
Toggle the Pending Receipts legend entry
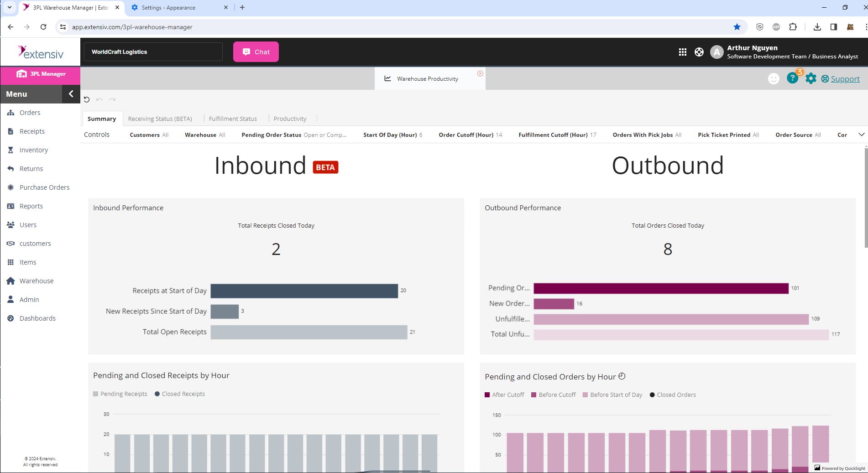coord(120,394)
